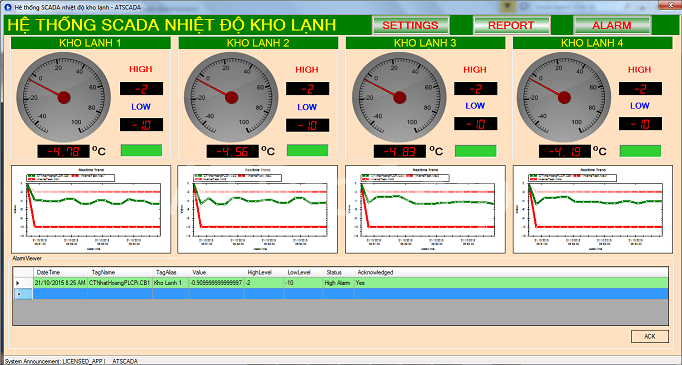
Task: Click the ACK button
Action: click(650, 336)
